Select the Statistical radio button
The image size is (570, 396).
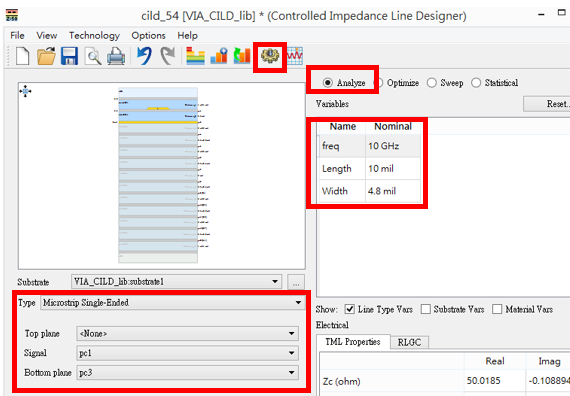click(476, 83)
